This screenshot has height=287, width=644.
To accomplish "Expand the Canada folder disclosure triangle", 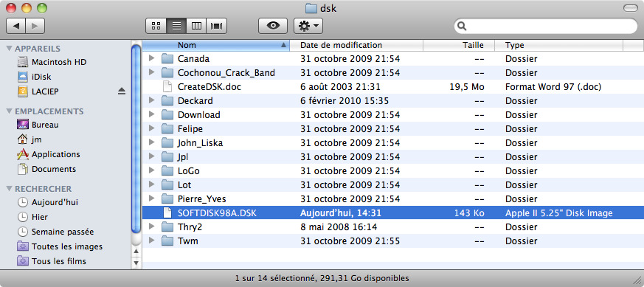I will (x=151, y=58).
